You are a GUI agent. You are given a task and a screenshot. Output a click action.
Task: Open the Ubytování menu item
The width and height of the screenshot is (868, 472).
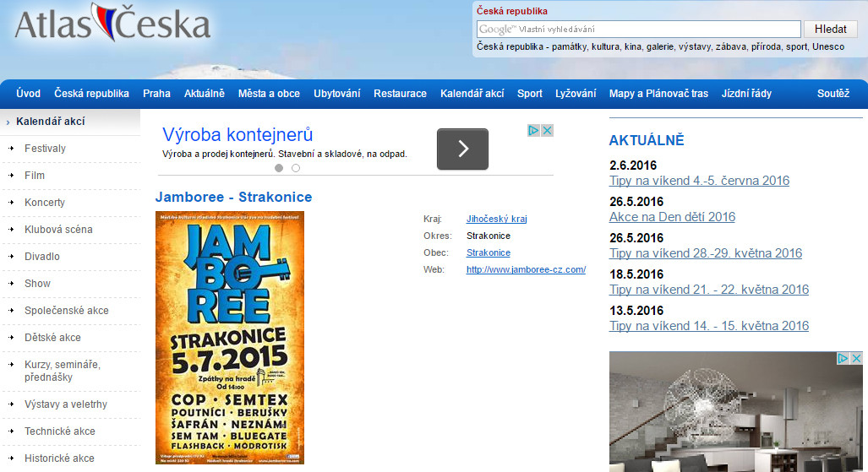pos(337,94)
